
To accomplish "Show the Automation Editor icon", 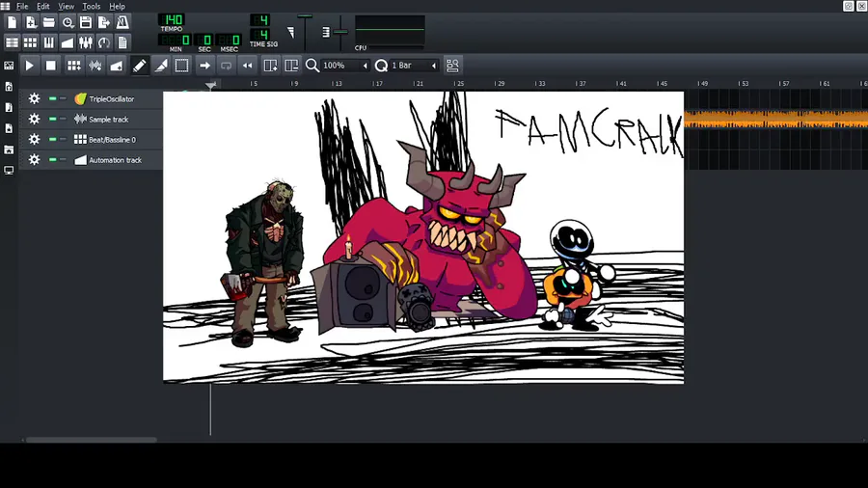I will pos(68,42).
